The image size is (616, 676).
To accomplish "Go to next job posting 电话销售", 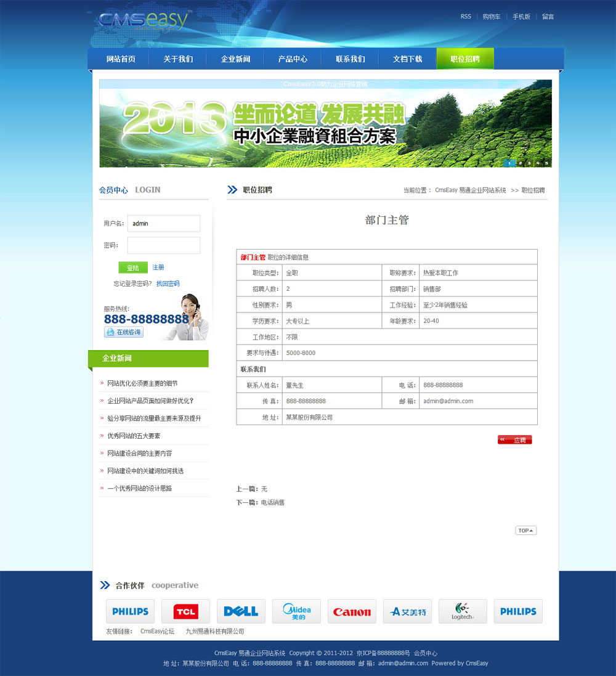I will click(x=272, y=502).
